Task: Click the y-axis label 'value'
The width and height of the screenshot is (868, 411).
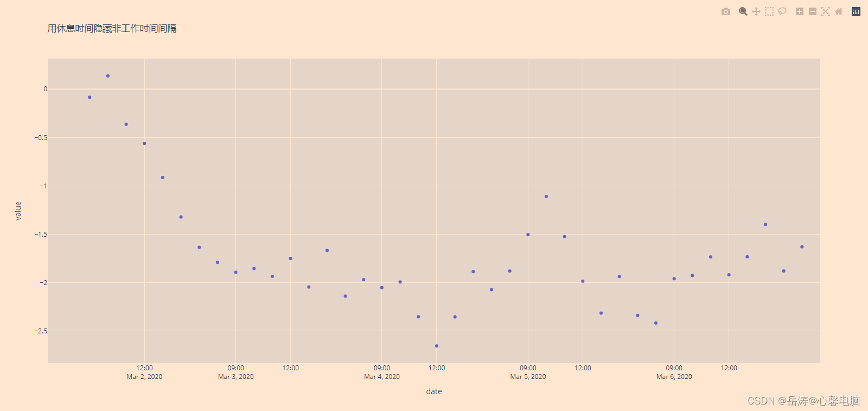Action: tap(18, 211)
